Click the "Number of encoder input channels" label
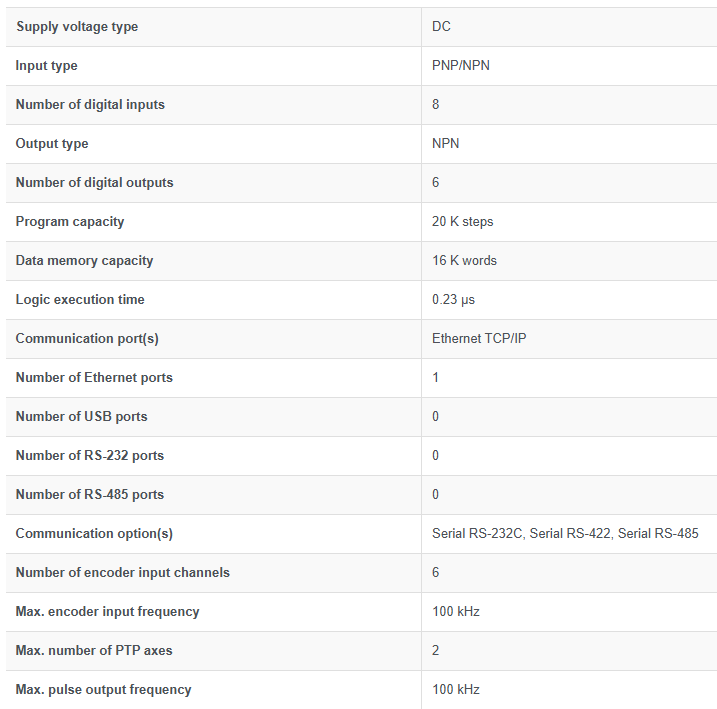The height and width of the screenshot is (709, 717). click(122, 573)
